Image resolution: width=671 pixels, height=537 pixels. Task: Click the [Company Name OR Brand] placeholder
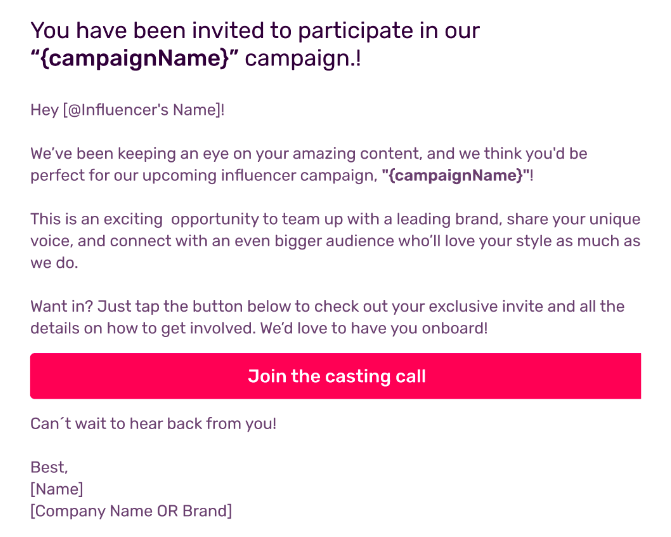click(x=131, y=511)
